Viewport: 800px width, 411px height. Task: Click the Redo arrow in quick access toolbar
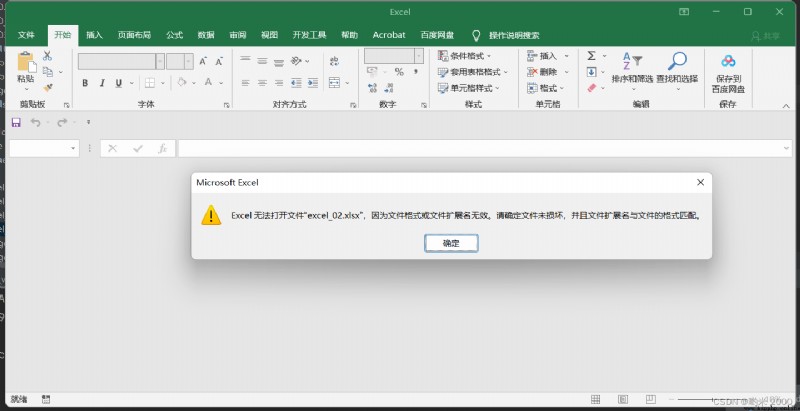[62, 122]
